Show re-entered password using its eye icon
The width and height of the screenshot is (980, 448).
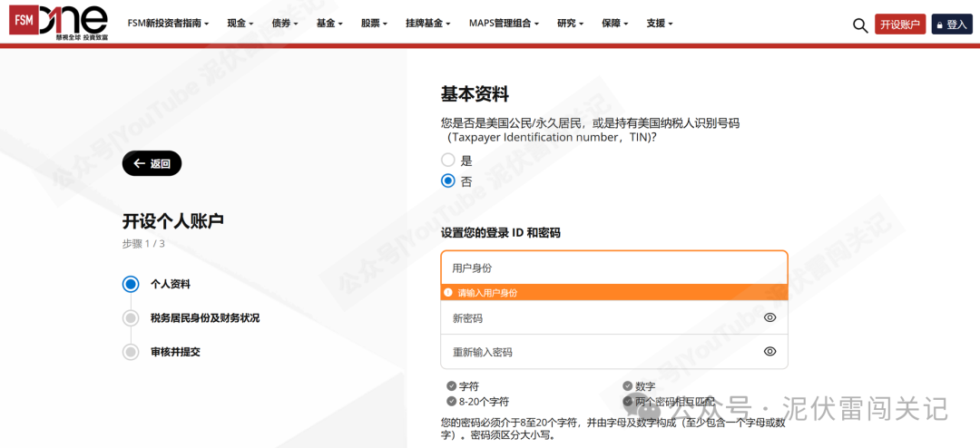pyautogui.click(x=769, y=351)
